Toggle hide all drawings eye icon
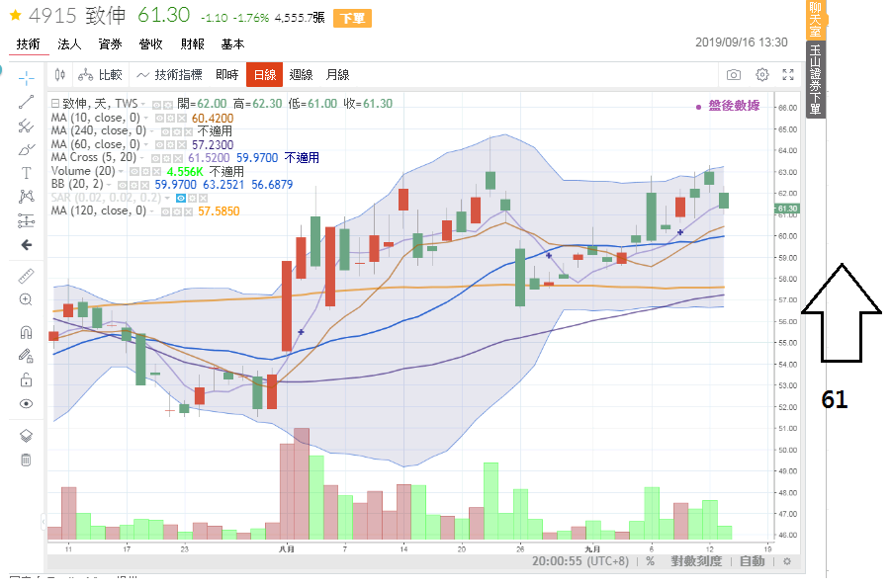This screenshot has height=588, width=890. coord(26,404)
